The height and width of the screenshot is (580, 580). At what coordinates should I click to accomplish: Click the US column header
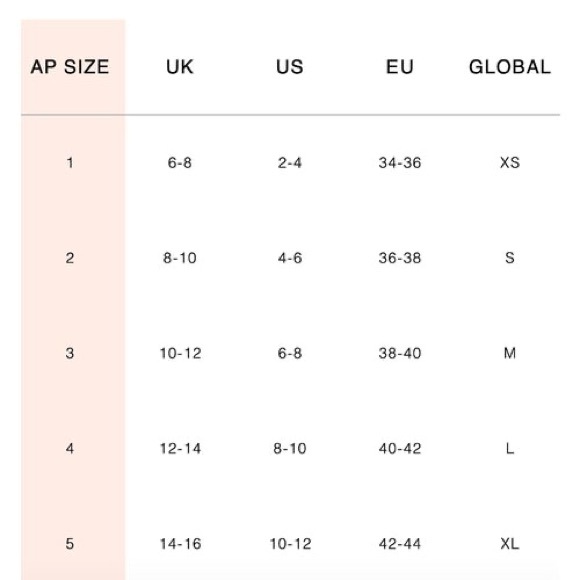coord(290,67)
